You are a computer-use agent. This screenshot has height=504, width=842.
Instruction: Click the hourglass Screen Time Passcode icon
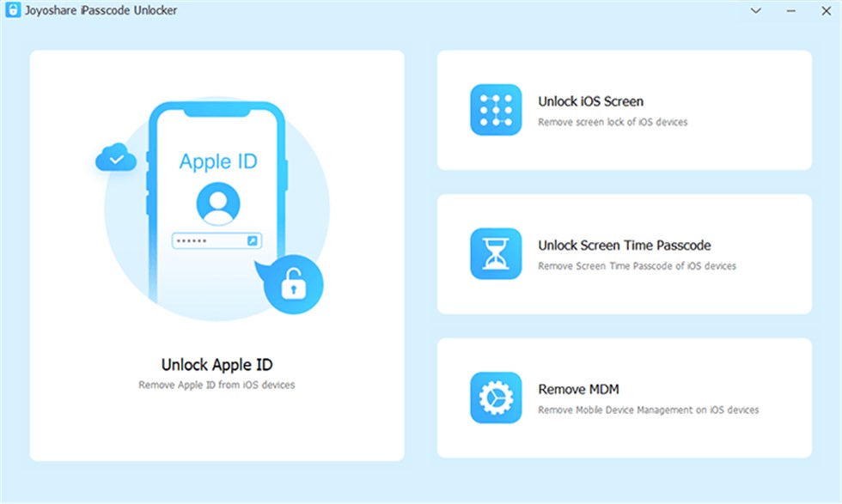[x=496, y=253]
